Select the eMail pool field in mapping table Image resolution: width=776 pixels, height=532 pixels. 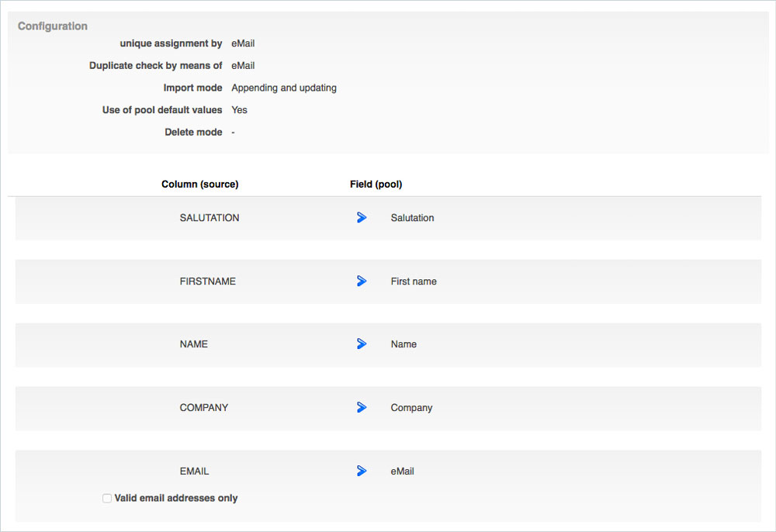(402, 472)
